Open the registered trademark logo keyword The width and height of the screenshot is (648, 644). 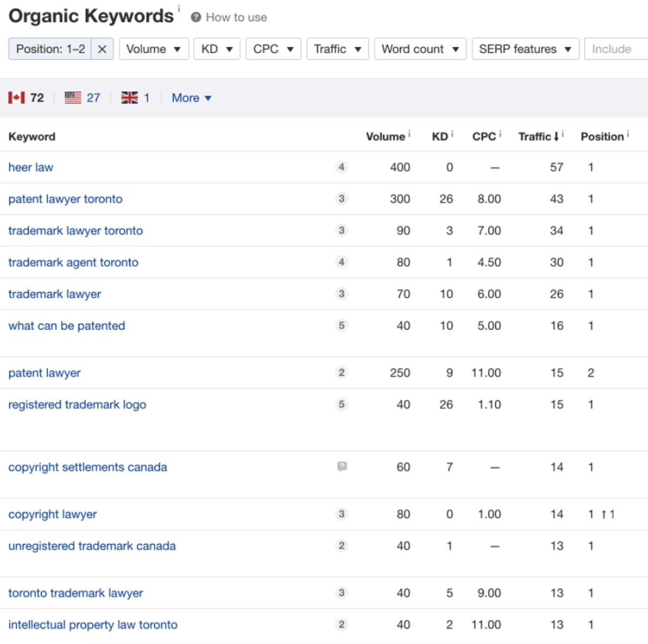click(x=77, y=405)
